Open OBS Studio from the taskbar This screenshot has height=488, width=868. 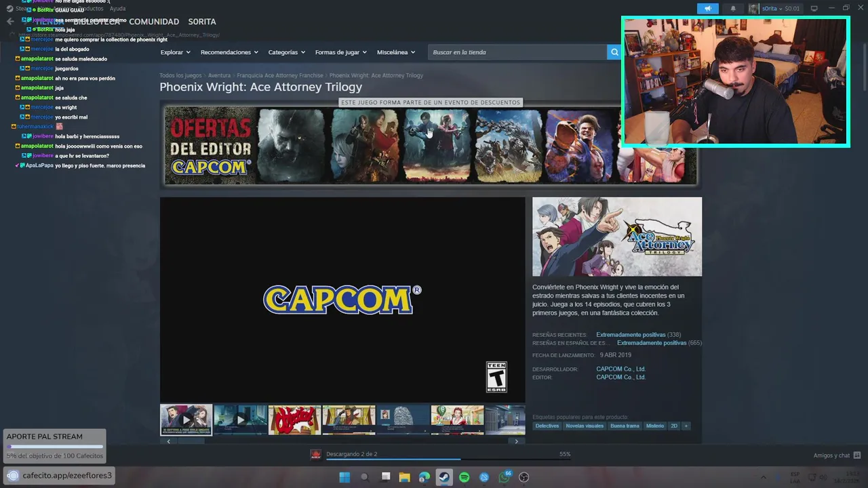(x=524, y=477)
